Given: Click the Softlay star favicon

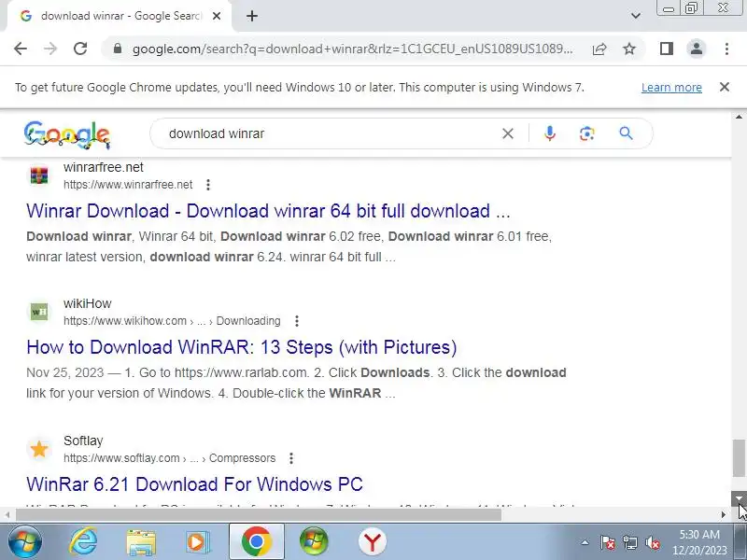Looking at the screenshot, I should coord(39,449).
